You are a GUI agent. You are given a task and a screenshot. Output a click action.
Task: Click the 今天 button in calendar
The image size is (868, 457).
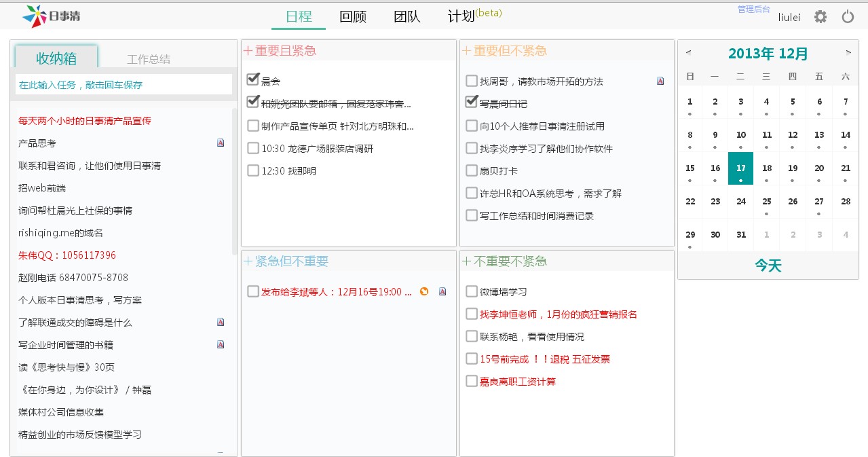(768, 266)
